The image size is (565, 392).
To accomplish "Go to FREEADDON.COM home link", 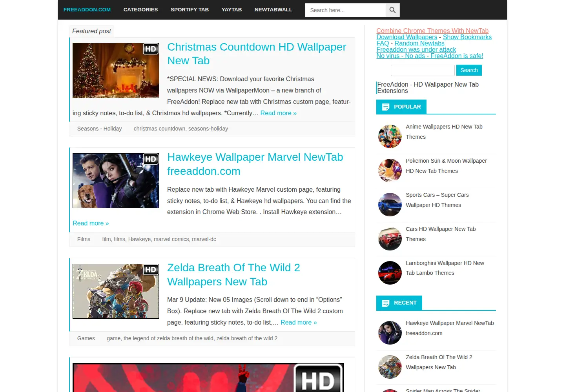I will tap(87, 10).
